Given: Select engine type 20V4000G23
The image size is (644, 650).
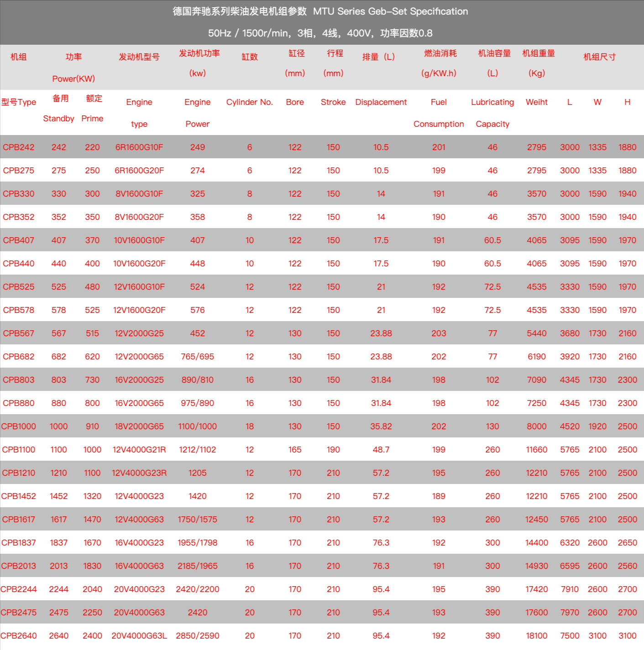Looking at the screenshot, I should click(x=139, y=589).
